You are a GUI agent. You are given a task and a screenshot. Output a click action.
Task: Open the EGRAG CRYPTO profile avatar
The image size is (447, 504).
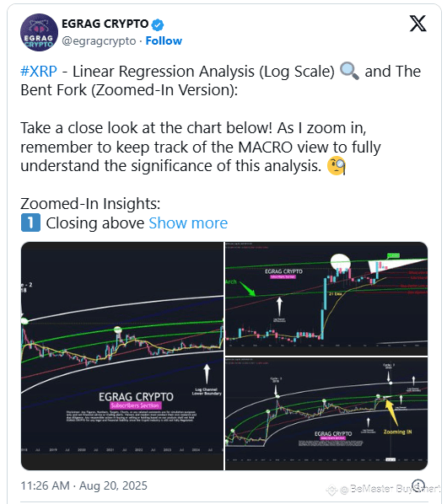pos(39,33)
